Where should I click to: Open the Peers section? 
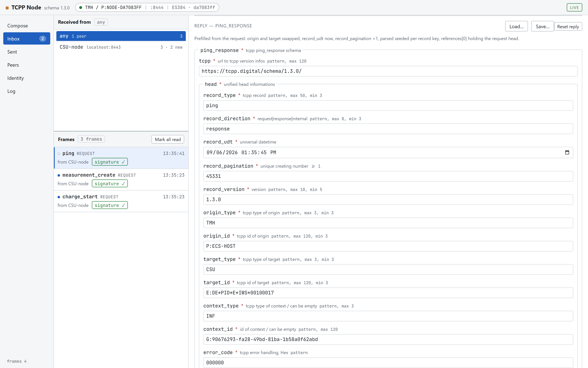[27, 65]
